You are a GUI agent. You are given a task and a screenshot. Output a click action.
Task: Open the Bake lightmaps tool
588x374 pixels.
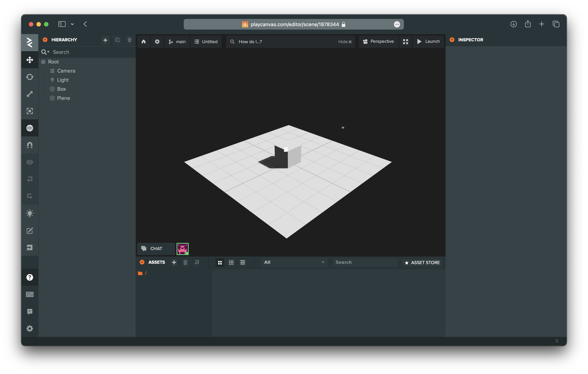point(30,213)
